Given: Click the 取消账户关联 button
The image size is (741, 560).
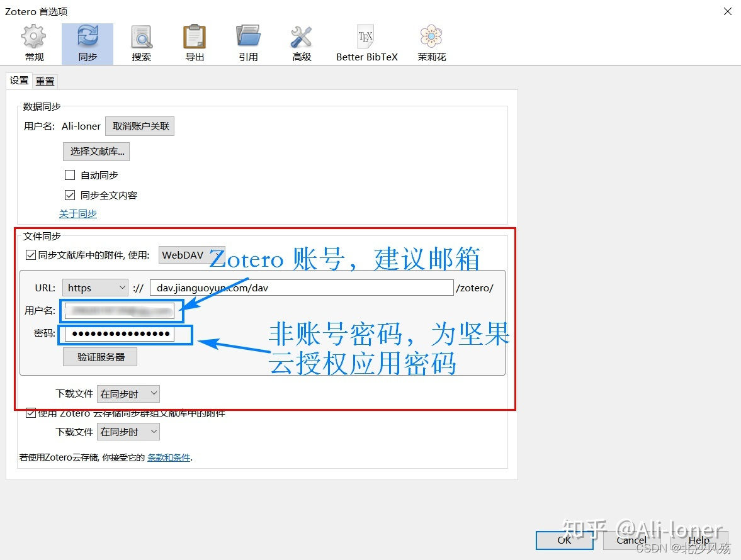Looking at the screenshot, I should 140,126.
